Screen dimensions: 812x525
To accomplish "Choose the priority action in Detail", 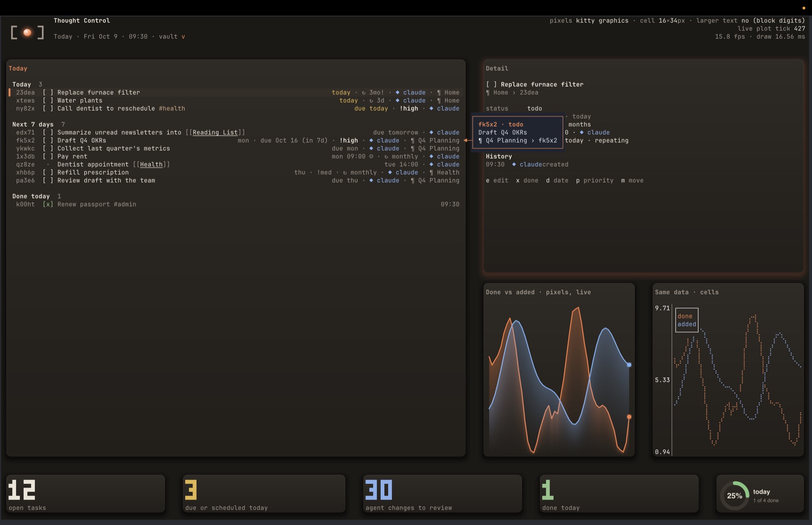I will point(595,180).
